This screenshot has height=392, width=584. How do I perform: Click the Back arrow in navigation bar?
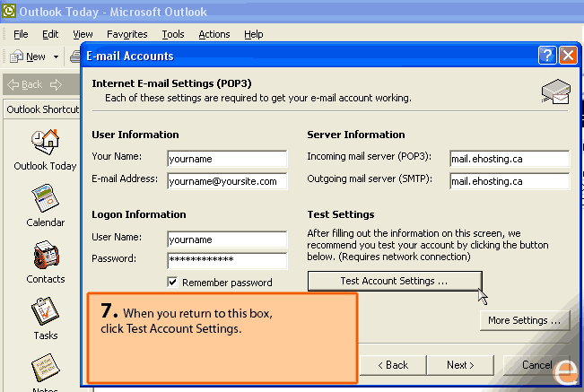click(12, 84)
